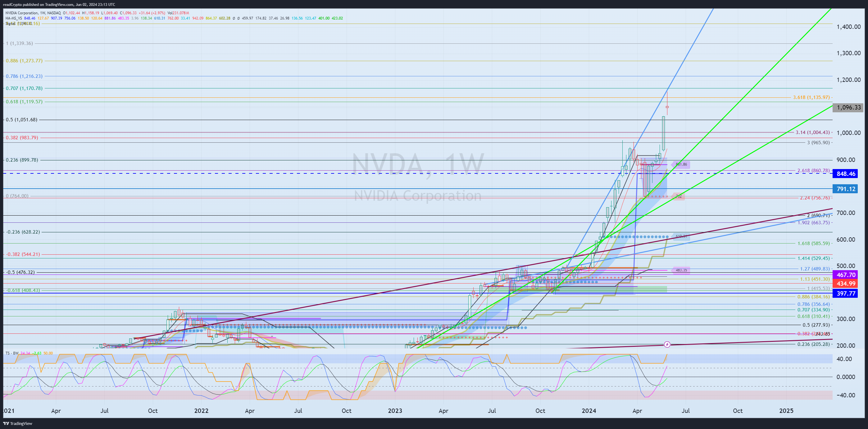Click the 2.618 (860.78) extension label
This screenshot has width=868, height=429.
tap(813, 171)
